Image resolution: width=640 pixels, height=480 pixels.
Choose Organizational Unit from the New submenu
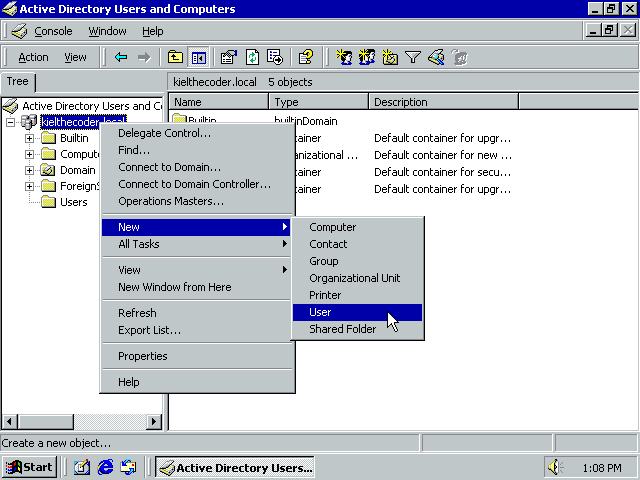pyautogui.click(x=354, y=278)
